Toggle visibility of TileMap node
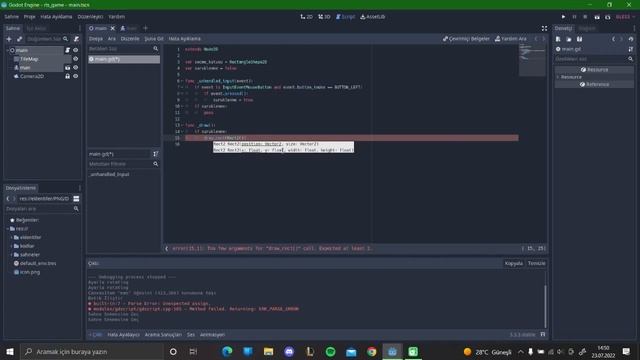 pyautogui.click(x=76, y=59)
